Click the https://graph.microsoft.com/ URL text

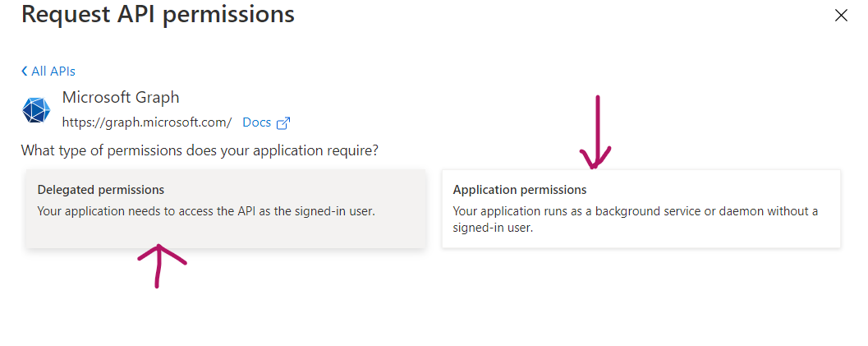147,122
